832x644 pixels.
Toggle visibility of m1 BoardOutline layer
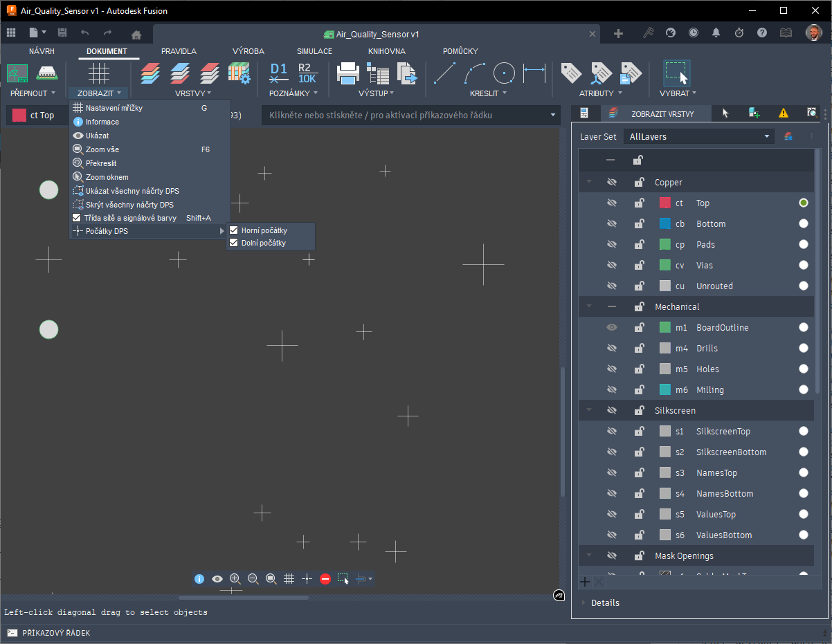pyautogui.click(x=611, y=327)
